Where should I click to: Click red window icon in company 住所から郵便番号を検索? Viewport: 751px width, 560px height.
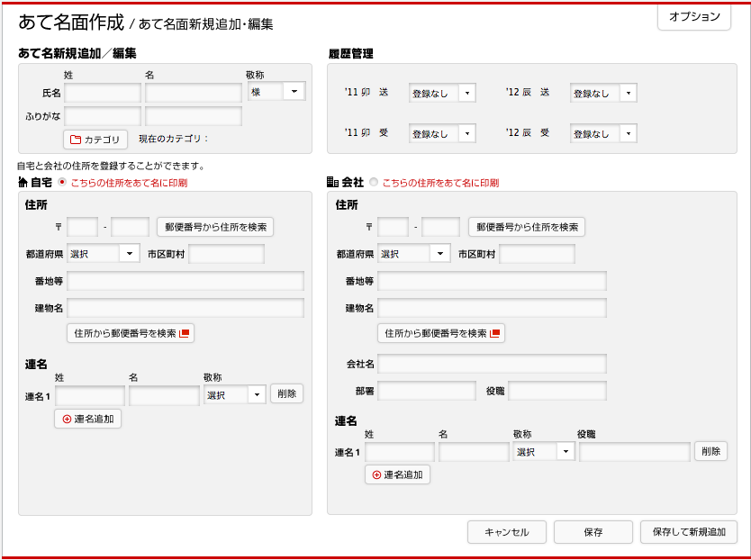[494, 333]
